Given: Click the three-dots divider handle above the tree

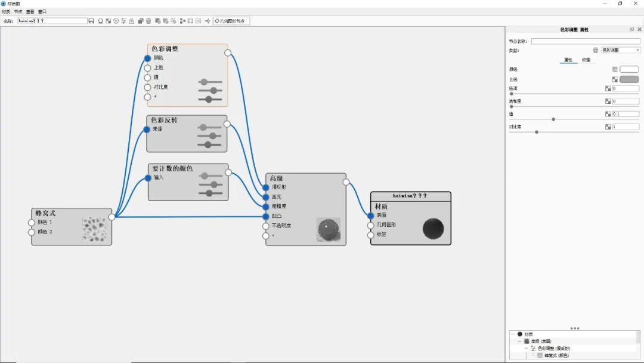Looking at the screenshot, I should 575,328.
